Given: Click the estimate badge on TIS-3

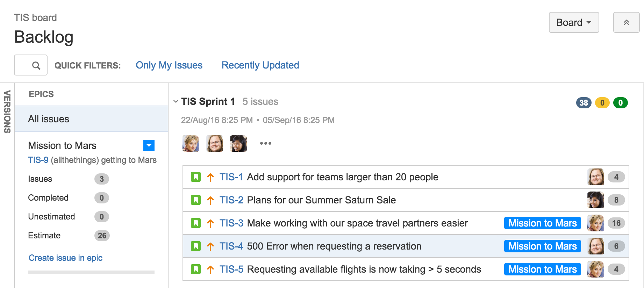Looking at the screenshot, I should click(x=616, y=223).
